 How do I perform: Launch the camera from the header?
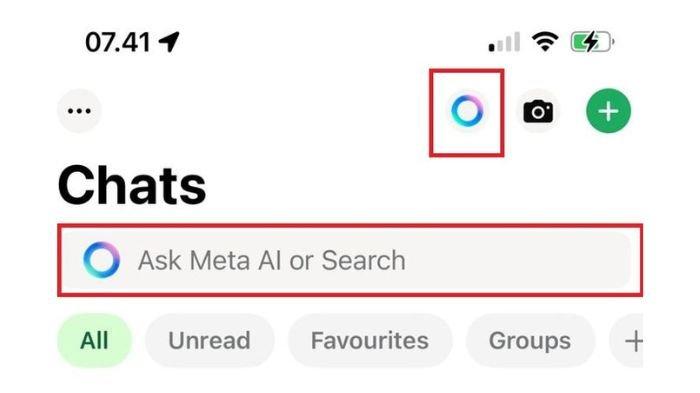tap(538, 111)
